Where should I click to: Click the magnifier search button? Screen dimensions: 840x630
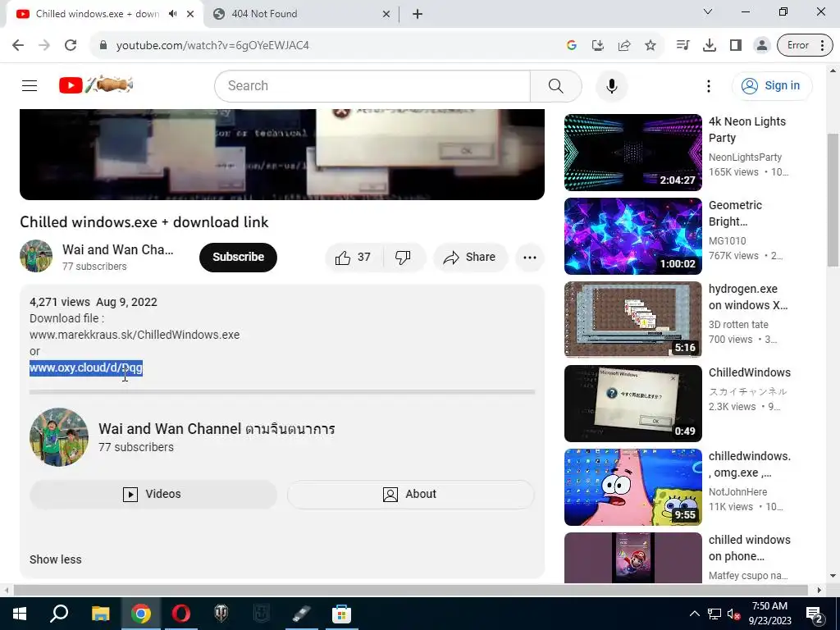coord(555,85)
